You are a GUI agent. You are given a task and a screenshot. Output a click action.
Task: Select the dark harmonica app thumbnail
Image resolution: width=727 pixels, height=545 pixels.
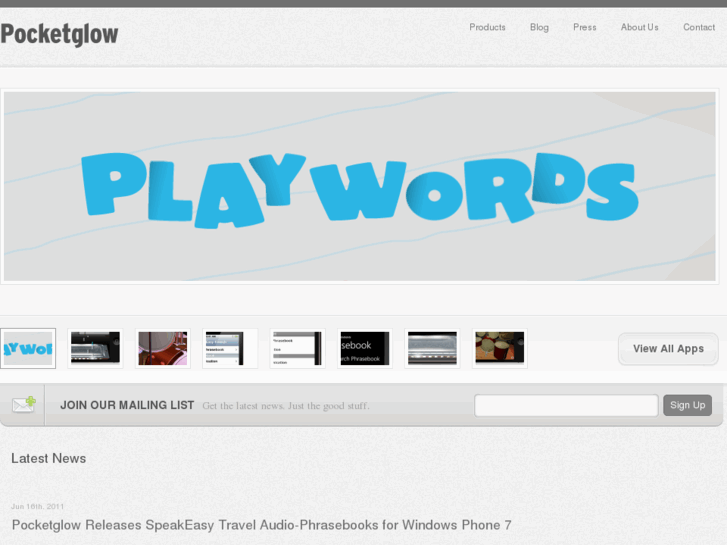[x=95, y=348]
